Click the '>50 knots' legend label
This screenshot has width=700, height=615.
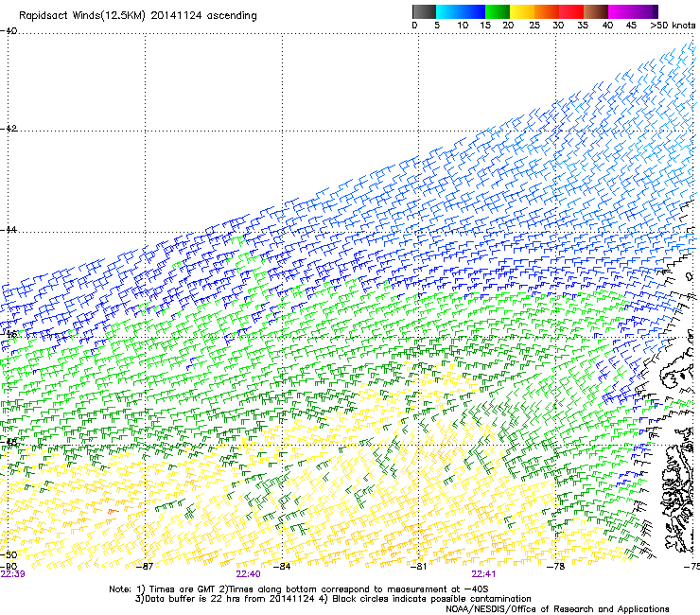673,26
